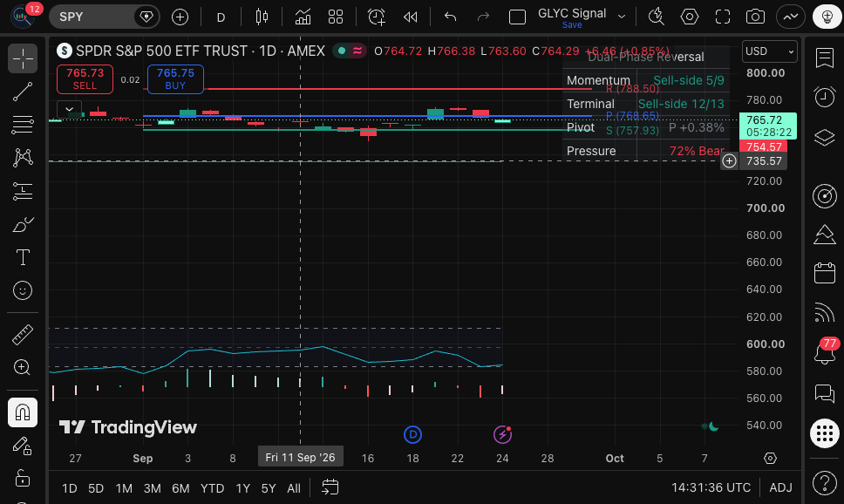The image size is (844, 504).
Task: Select the 5D time range
Action: (96, 488)
